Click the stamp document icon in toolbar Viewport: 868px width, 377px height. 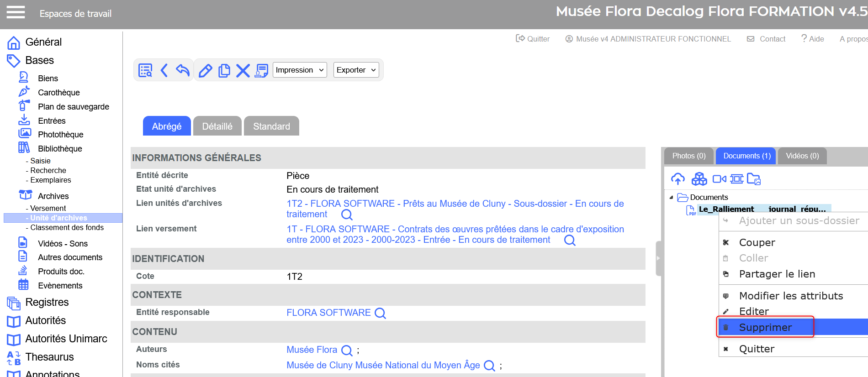(x=261, y=70)
